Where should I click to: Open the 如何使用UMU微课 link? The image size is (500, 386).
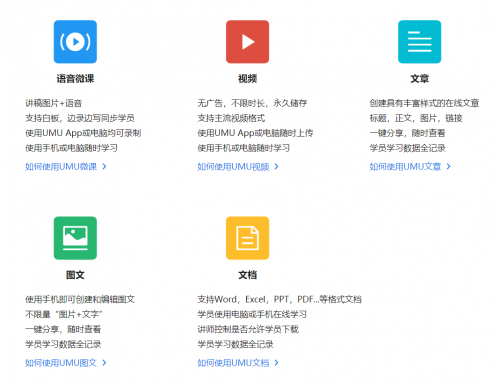tap(61, 166)
